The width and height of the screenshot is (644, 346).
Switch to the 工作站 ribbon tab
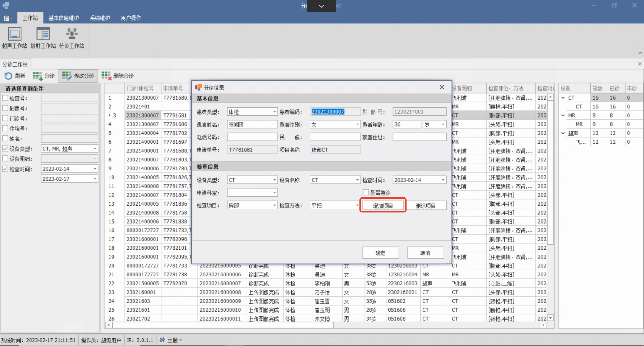[x=30, y=18]
